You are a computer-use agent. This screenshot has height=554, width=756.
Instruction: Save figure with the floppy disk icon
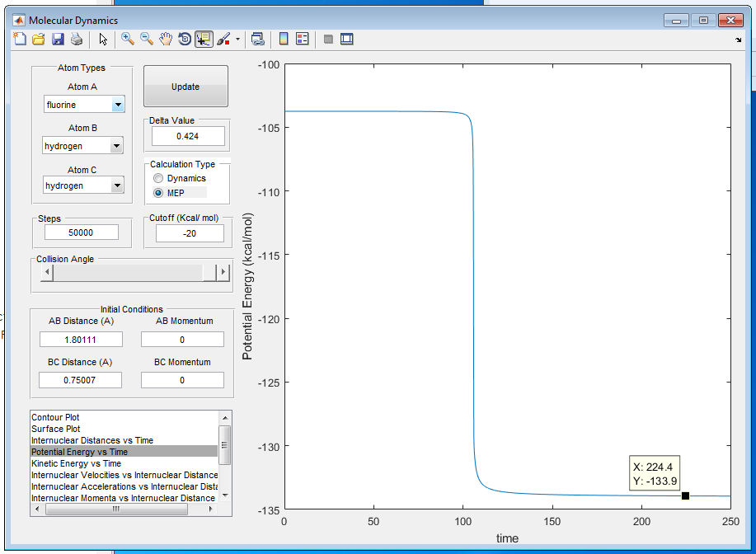58,39
